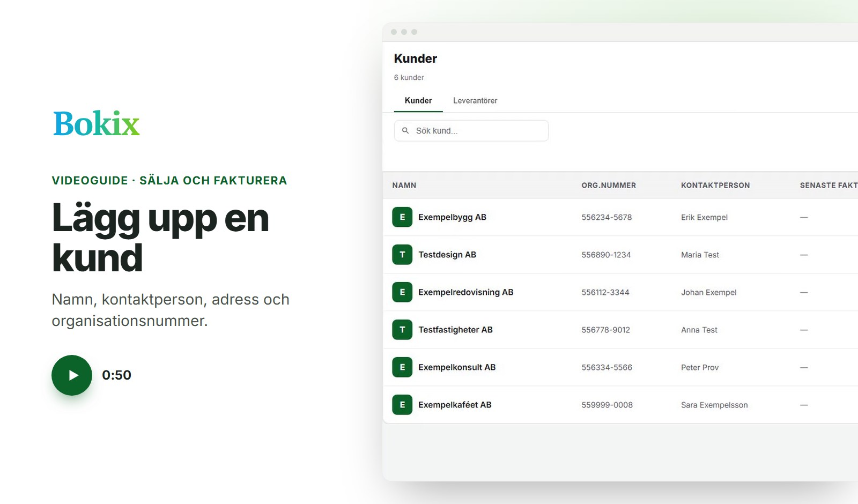Open the Leverantörer tab
This screenshot has height=504, width=858.
pos(475,101)
